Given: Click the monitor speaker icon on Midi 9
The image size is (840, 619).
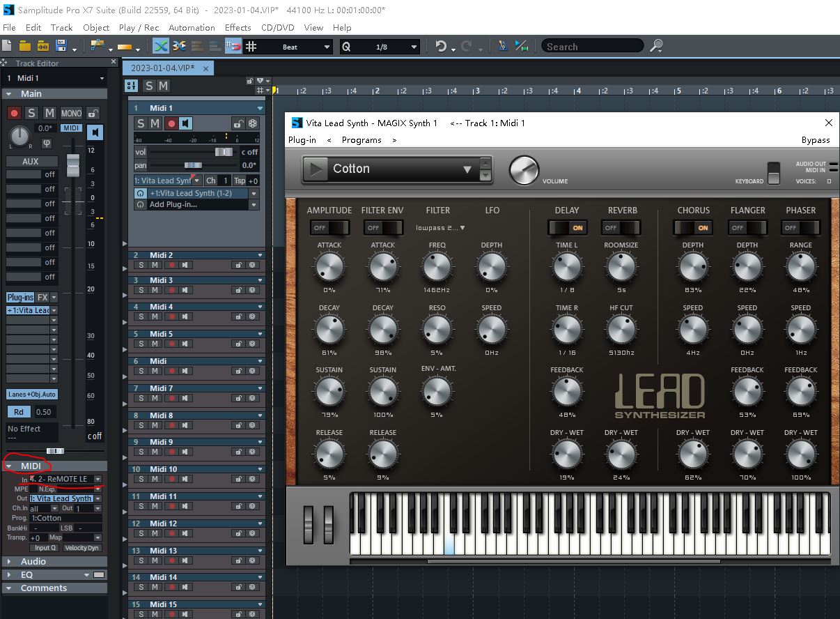Looking at the screenshot, I should 185,452.
